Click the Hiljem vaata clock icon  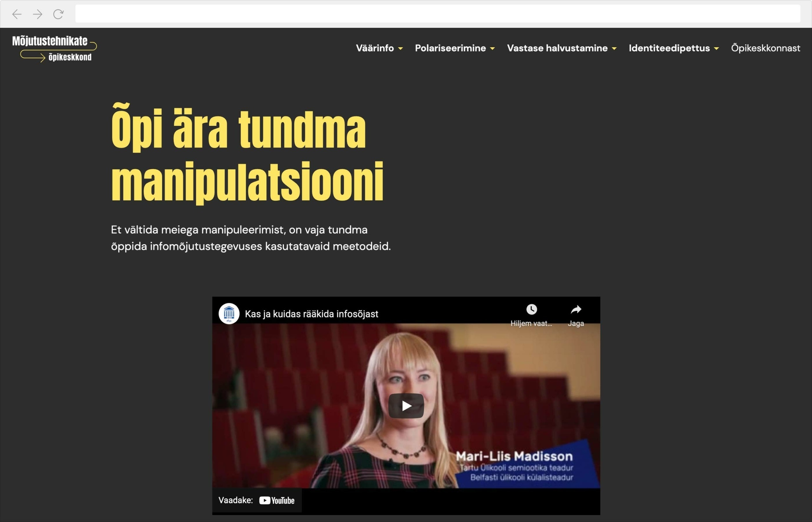531,310
